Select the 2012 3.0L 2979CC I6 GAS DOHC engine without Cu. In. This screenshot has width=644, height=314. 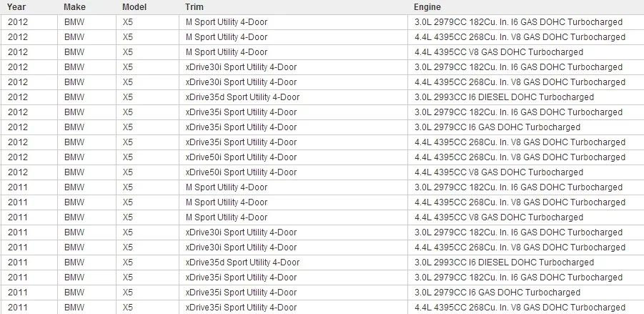click(x=526, y=127)
